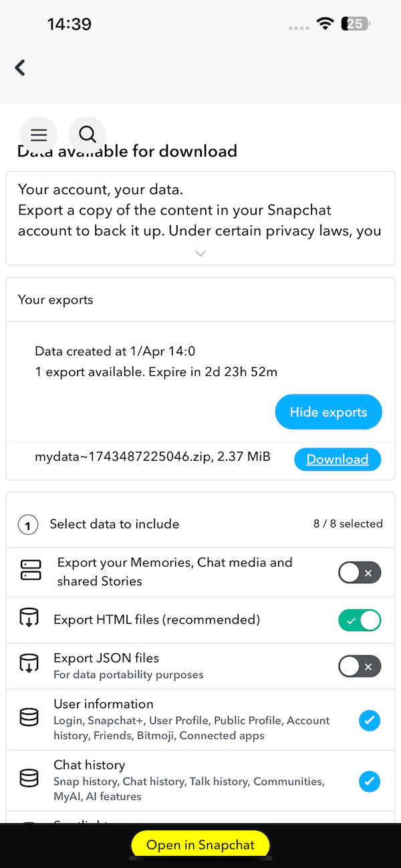401x868 pixels.
Task: Download the mydata zip export
Action: (x=338, y=459)
